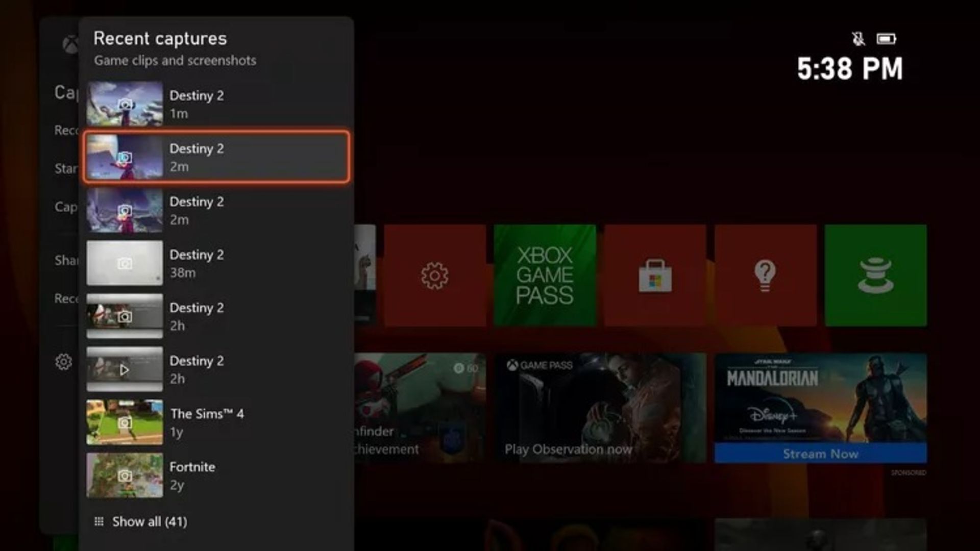Click the grid icon next to Show all
Image resolution: width=980 pixels, height=551 pixels.
(x=99, y=521)
